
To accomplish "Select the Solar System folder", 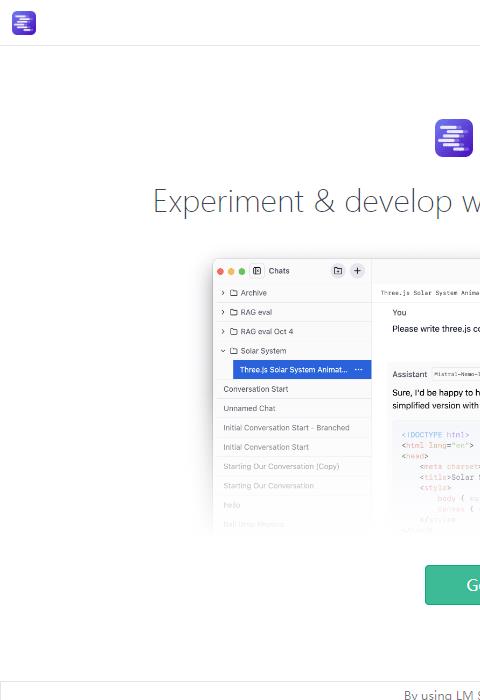I will click(294, 351).
